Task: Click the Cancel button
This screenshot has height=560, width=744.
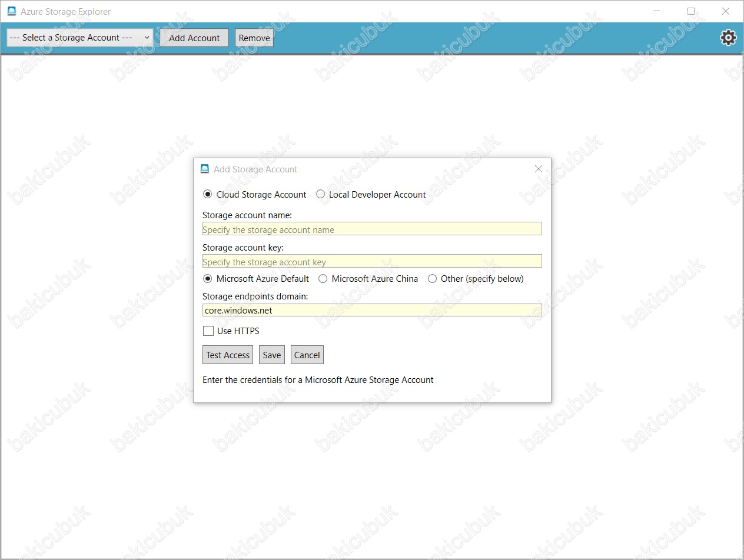Action: point(307,355)
